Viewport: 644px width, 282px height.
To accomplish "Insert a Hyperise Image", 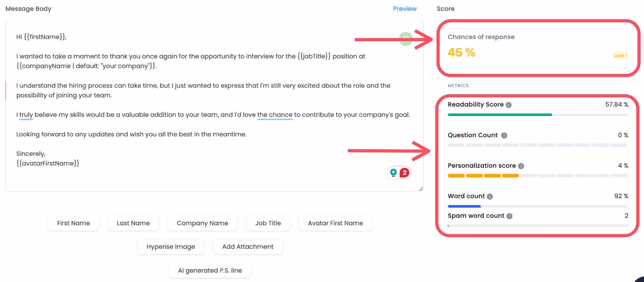I will coord(171,247).
